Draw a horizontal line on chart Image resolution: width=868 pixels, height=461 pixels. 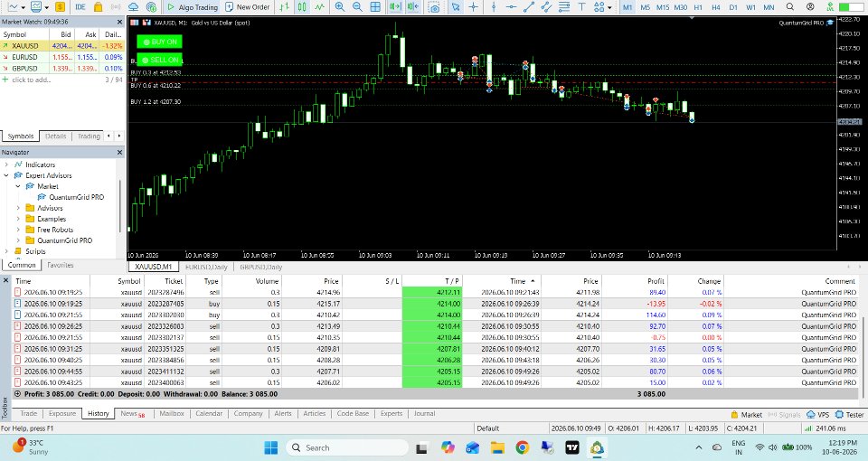(x=512, y=7)
